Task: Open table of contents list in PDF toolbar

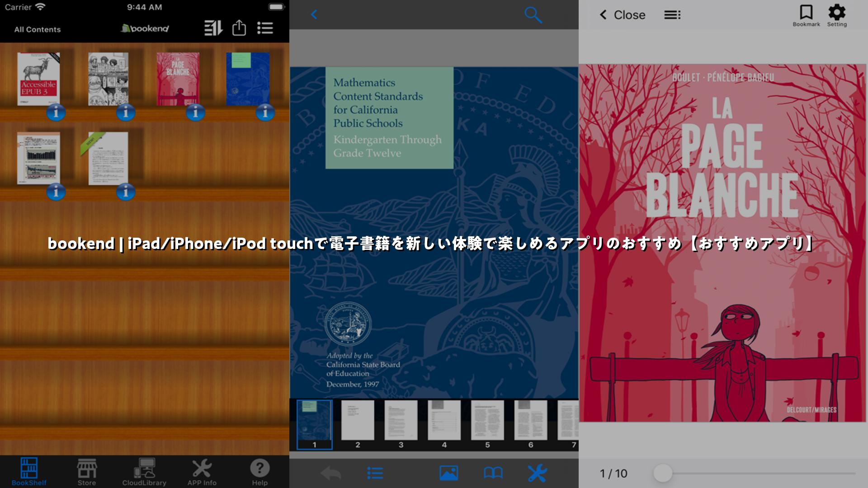Action: click(x=375, y=473)
